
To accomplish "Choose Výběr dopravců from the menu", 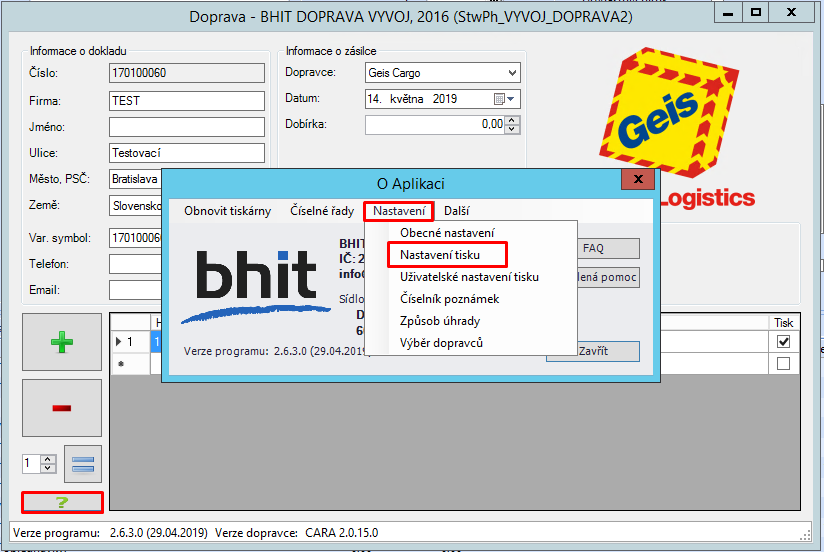I will click(471, 343).
